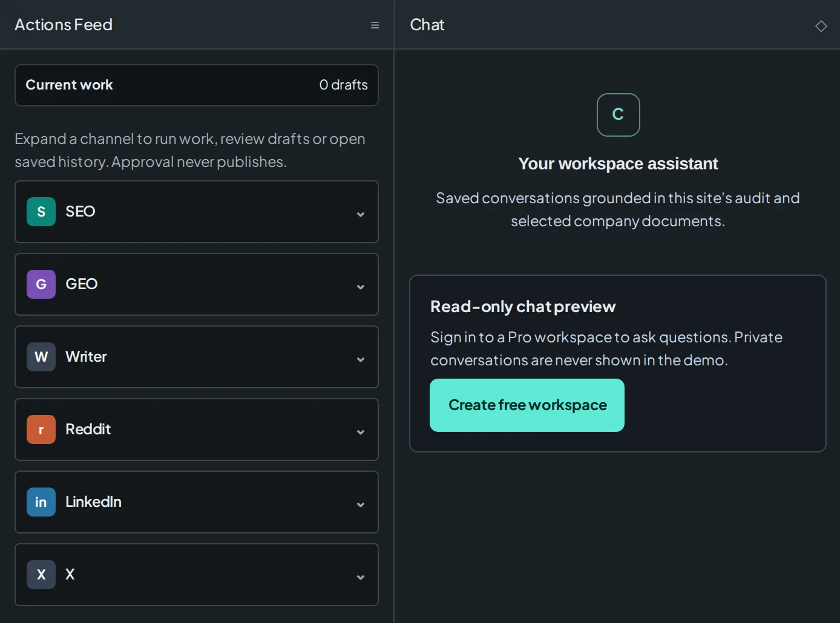Expand the LinkedIn channel chevron
The height and width of the screenshot is (623, 840).
[x=361, y=504]
